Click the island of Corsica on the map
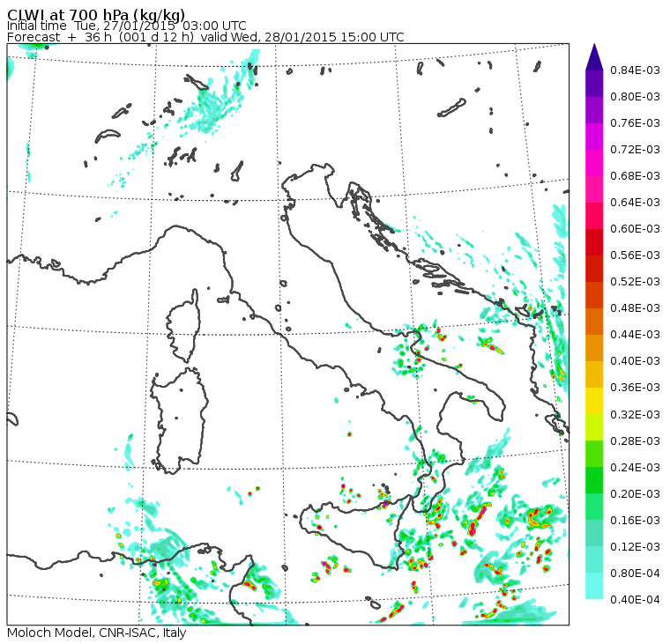670x644 pixels. pyautogui.click(x=184, y=327)
